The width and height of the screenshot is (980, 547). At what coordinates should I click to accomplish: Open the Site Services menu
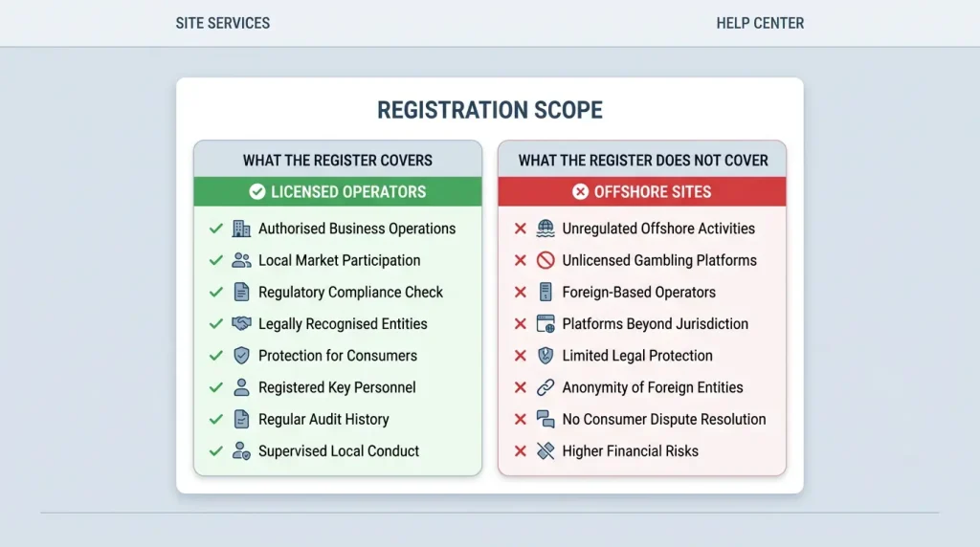pyautogui.click(x=222, y=23)
